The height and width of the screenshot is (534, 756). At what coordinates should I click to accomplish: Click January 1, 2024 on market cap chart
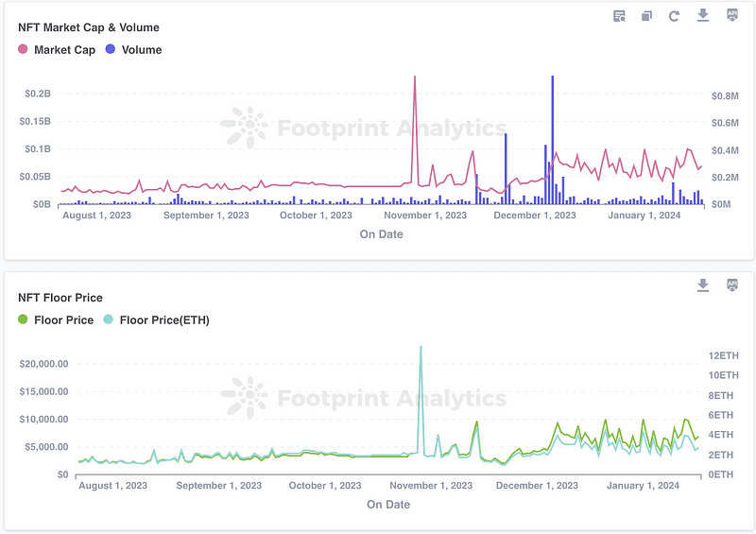[x=644, y=215]
